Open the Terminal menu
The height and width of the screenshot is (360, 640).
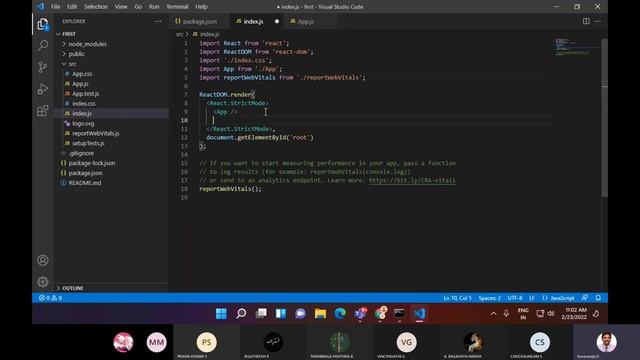pos(177,7)
